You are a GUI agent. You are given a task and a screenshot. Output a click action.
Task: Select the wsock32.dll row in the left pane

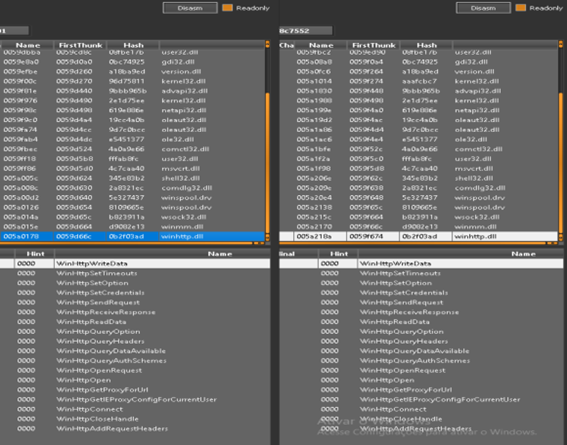132,217
